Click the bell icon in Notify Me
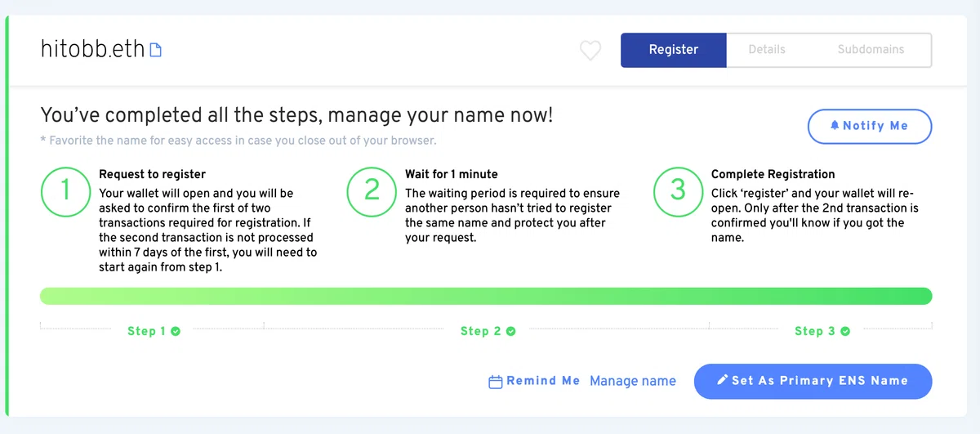The height and width of the screenshot is (434, 980). [x=835, y=126]
